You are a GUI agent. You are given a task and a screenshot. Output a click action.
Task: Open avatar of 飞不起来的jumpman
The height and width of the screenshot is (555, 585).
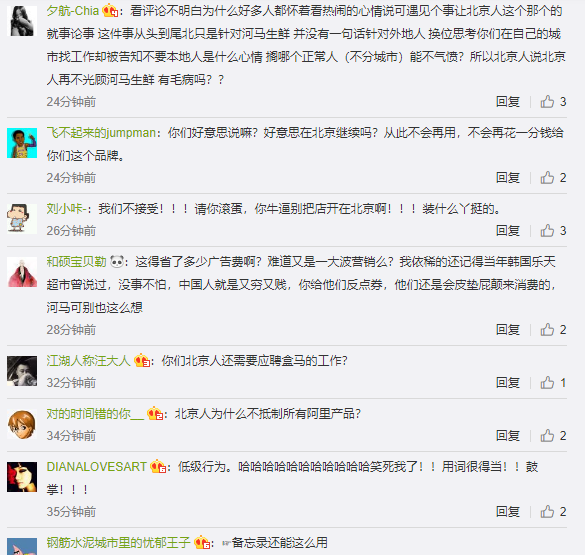[22, 143]
